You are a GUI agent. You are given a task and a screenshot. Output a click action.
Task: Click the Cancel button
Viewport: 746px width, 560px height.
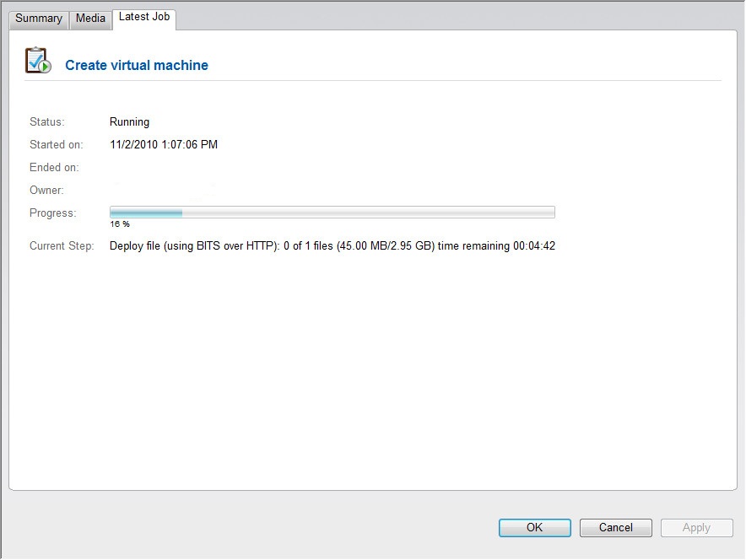(x=615, y=528)
